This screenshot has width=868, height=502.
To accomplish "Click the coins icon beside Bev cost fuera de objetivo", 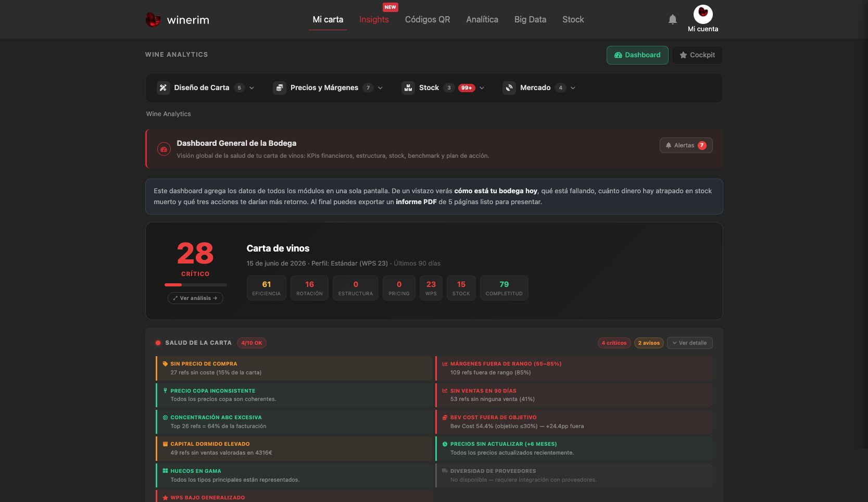I will pyautogui.click(x=445, y=417).
